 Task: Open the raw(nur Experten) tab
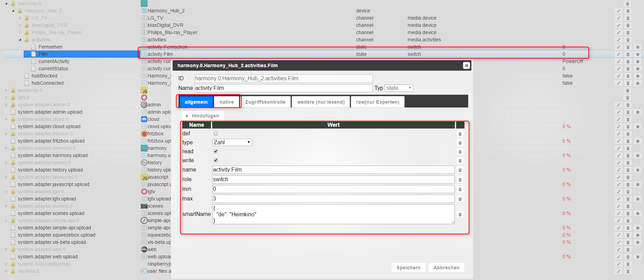pyautogui.click(x=378, y=102)
